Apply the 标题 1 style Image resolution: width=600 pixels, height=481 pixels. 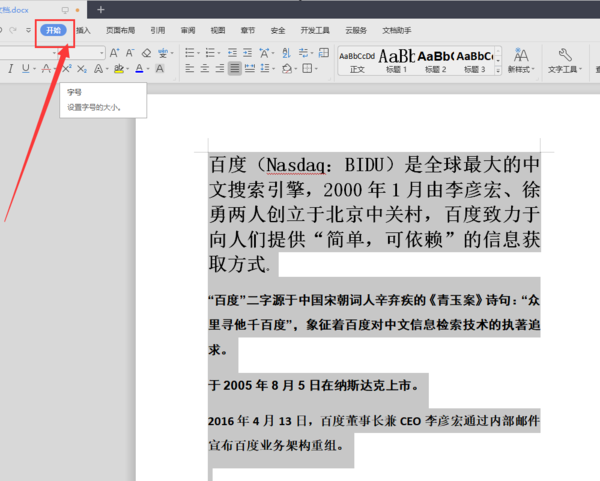396,62
